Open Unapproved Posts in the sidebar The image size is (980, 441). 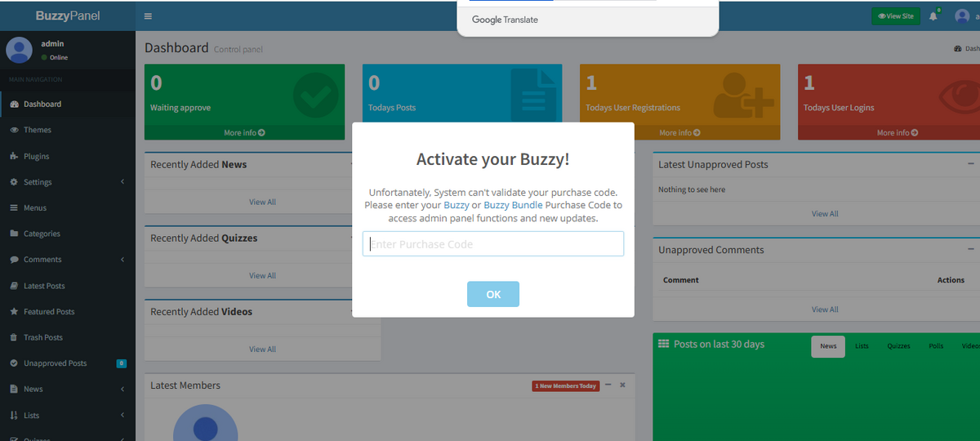[68, 363]
